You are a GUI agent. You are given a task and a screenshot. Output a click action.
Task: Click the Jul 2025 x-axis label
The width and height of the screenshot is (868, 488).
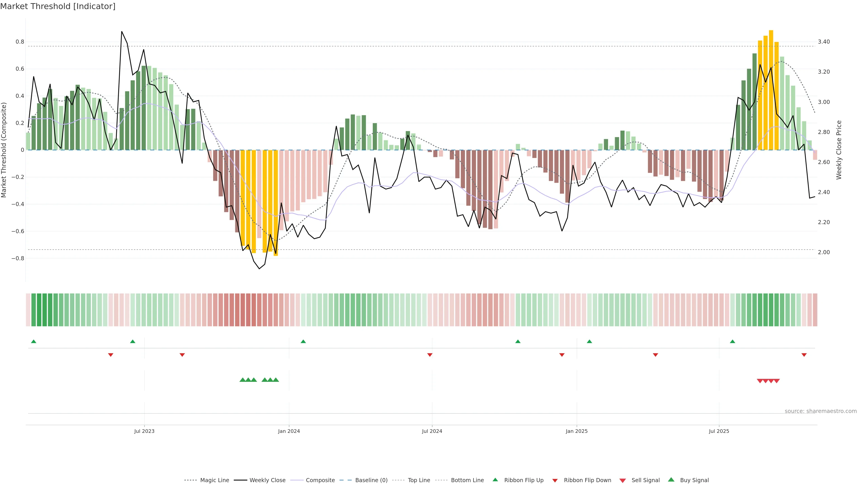click(x=719, y=431)
